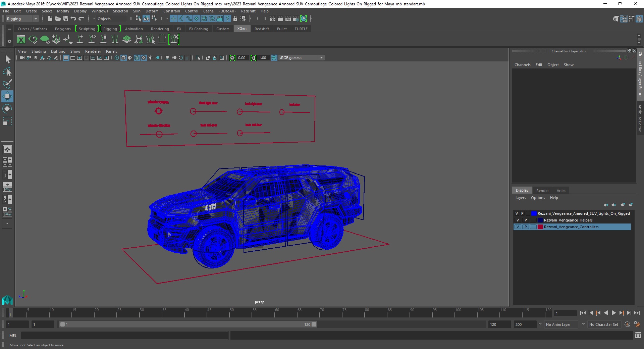
Task: Switch to the Animation shelf tab
Action: 134,29
